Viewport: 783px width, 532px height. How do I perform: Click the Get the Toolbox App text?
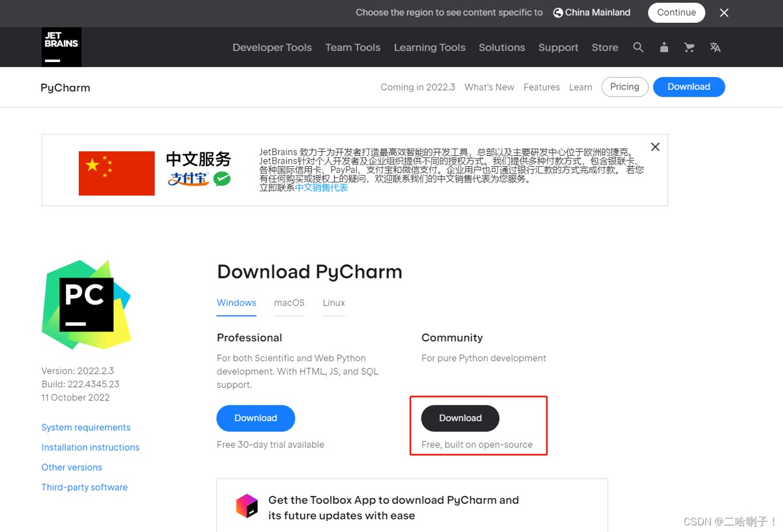tap(393, 508)
